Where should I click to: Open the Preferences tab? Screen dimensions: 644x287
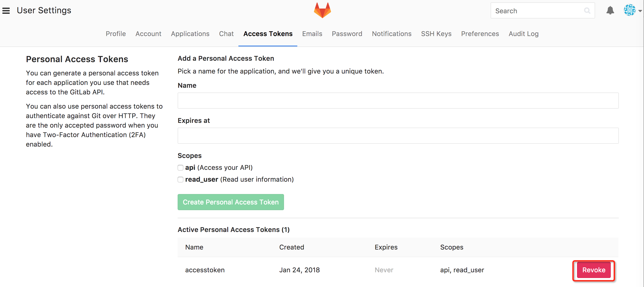(480, 34)
